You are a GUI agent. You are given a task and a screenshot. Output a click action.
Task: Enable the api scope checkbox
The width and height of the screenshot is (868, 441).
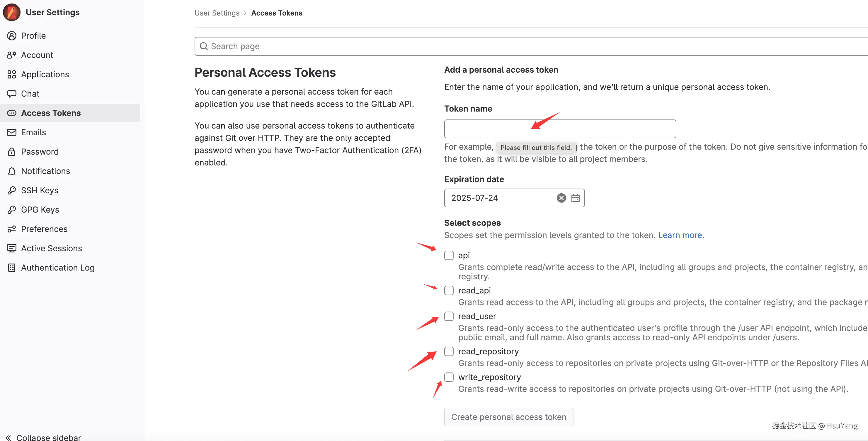pyautogui.click(x=448, y=255)
